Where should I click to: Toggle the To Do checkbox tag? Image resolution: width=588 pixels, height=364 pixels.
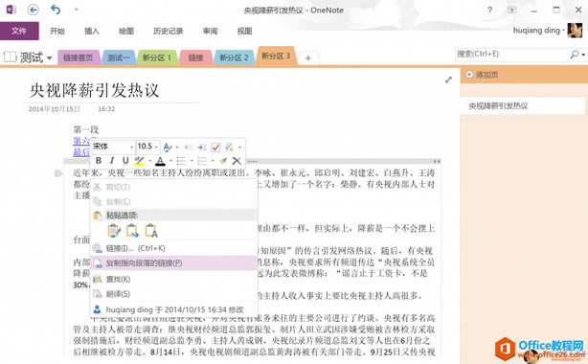tap(215, 148)
